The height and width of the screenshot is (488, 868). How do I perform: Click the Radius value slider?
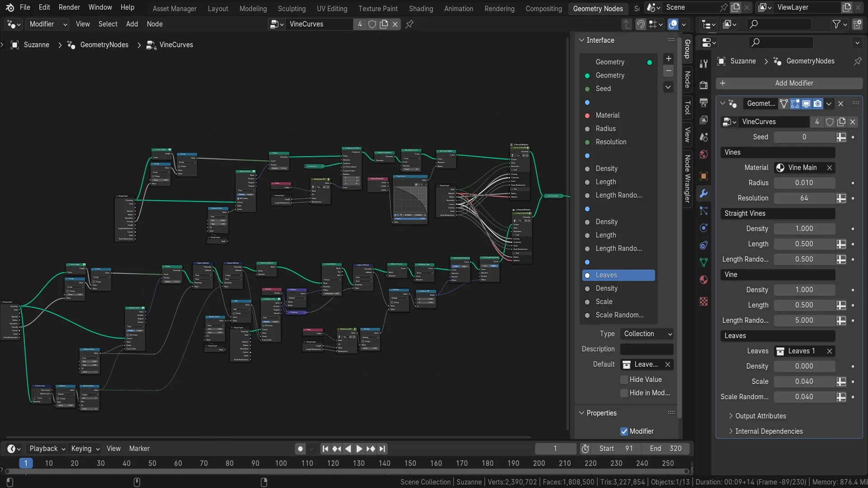[x=805, y=183]
